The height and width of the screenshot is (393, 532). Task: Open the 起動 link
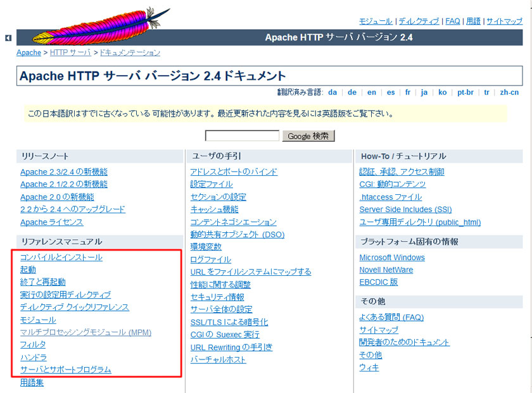[28, 270]
